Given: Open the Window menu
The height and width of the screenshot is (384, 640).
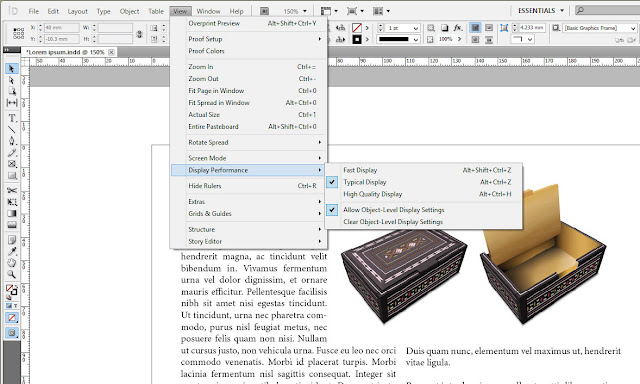Looking at the screenshot, I should (208, 11).
